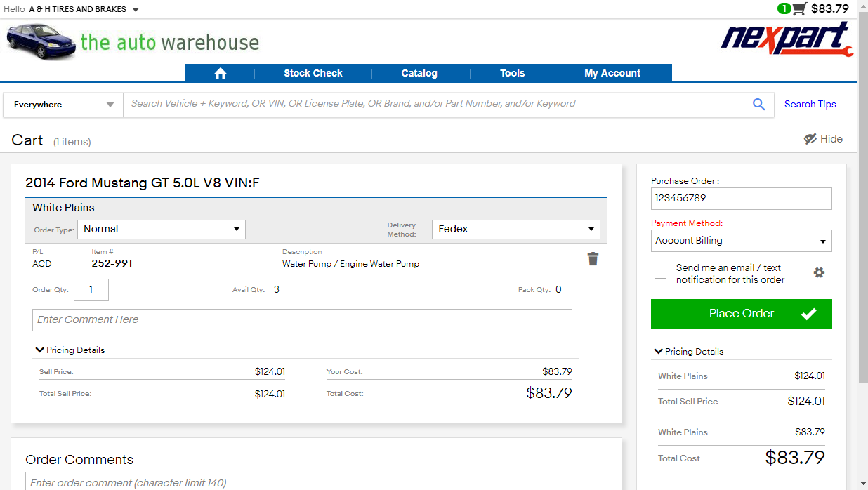Open notification settings gear icon
The image size is (868, 490).
click(819, 272)
